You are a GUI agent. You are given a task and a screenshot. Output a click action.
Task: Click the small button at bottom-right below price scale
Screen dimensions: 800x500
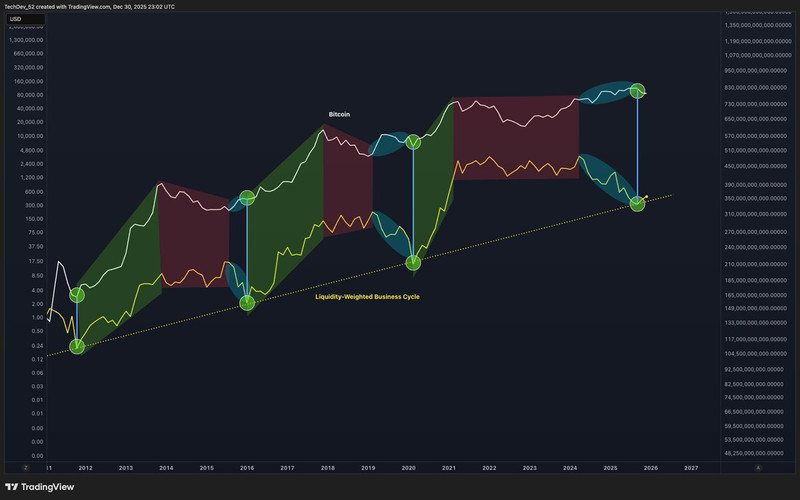pyautogui.click(x=758, y=467)
